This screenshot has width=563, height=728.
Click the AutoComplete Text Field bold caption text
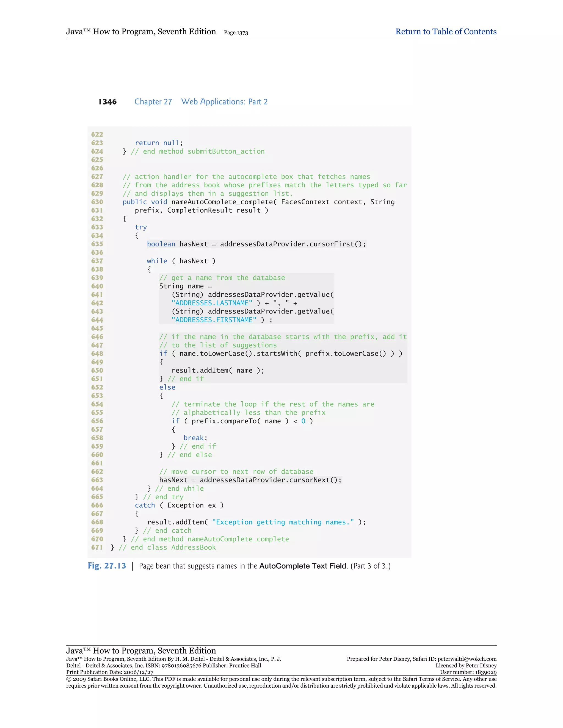303,566
